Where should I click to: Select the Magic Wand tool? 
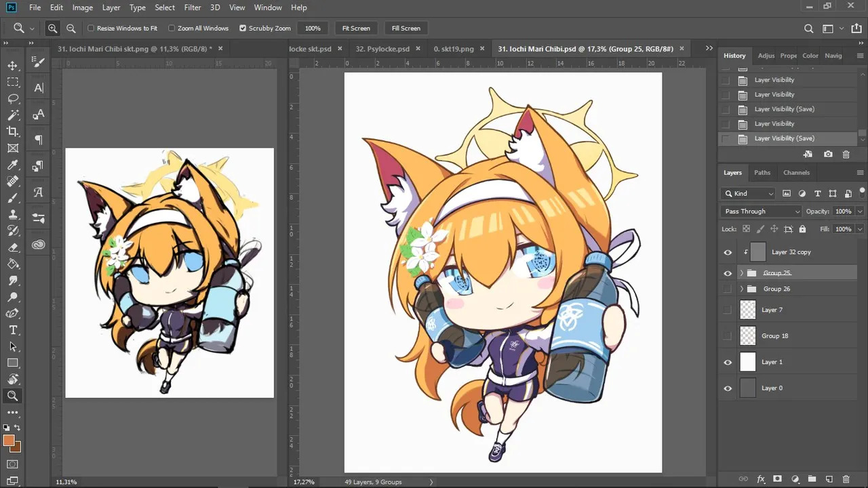pos(13,115)
